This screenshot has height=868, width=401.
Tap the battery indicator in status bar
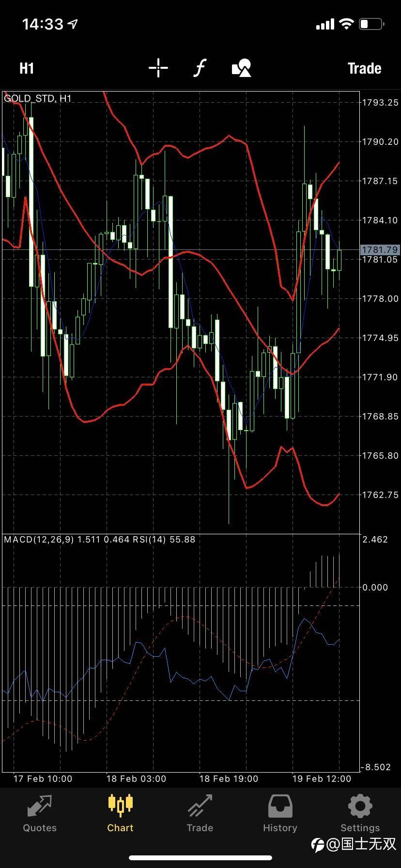pos(372,24)
